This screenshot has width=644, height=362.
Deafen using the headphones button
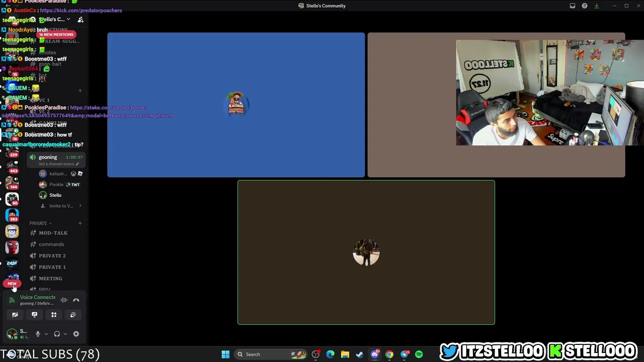[x=57, y=334]
